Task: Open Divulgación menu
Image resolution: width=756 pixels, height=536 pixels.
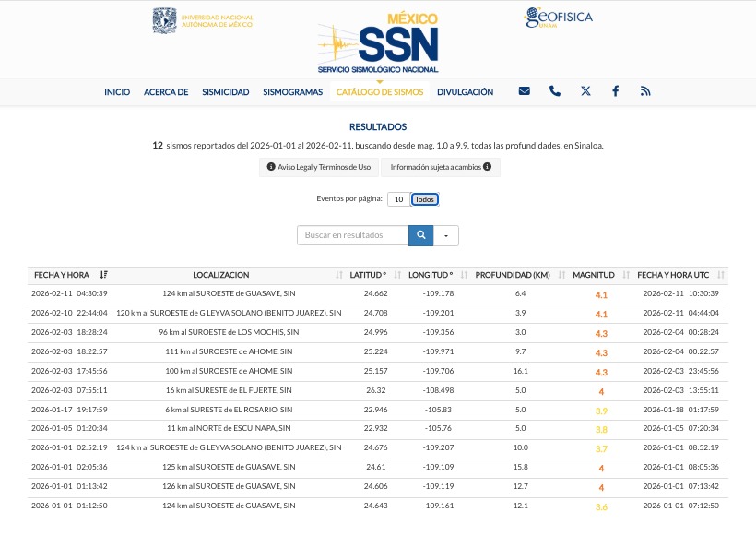Action: click(466, 92)
